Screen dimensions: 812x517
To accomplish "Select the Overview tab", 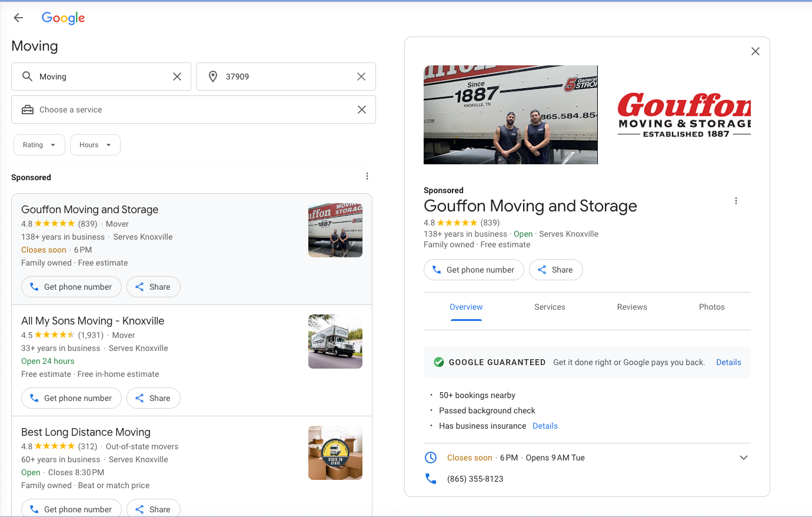I will [466, 307].
